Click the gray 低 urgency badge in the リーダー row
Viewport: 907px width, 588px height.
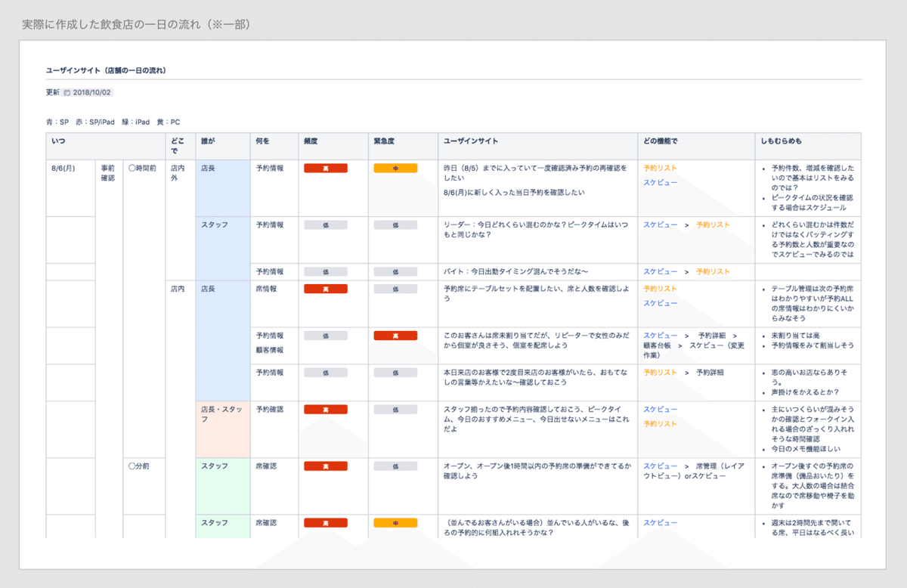(x=395, y=224)
